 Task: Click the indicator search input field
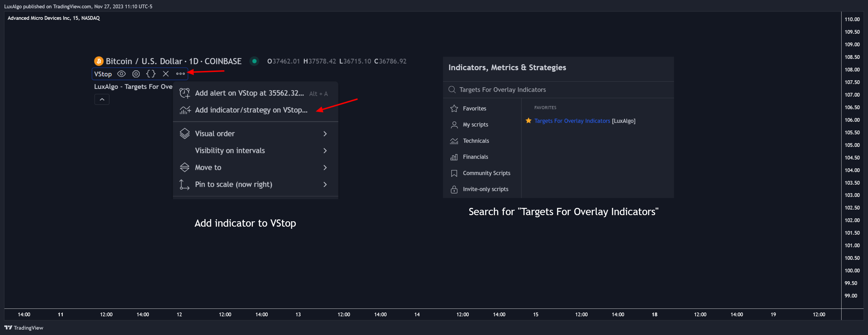pos(559,90)
